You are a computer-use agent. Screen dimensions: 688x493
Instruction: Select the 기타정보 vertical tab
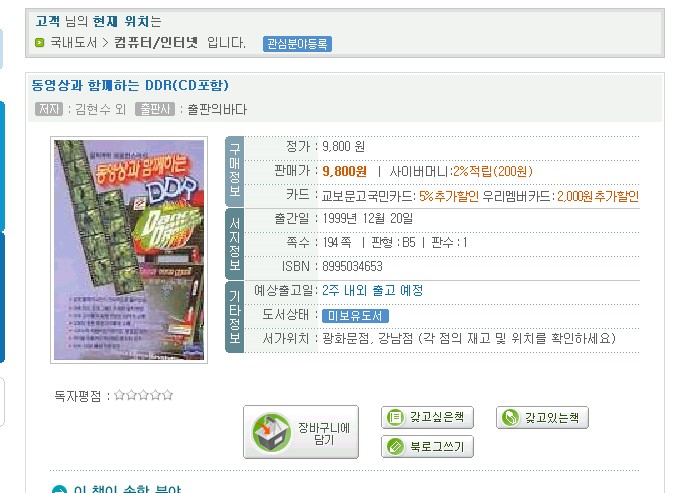coord(234,317)
